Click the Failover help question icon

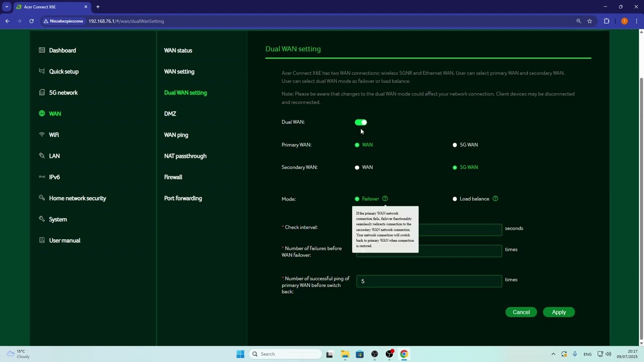385,199
